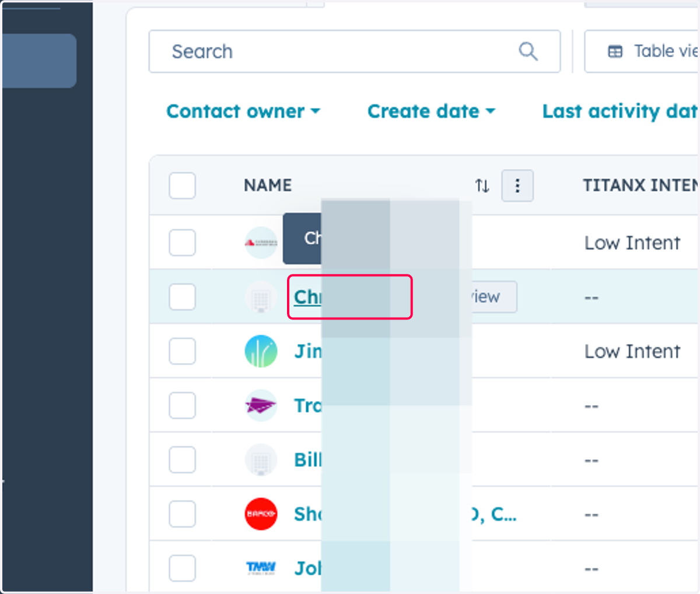The height and width of the screenshot is (594, 700).
Task: Select checkbox of Bill contact row
Action: click(x=182, y=460)
